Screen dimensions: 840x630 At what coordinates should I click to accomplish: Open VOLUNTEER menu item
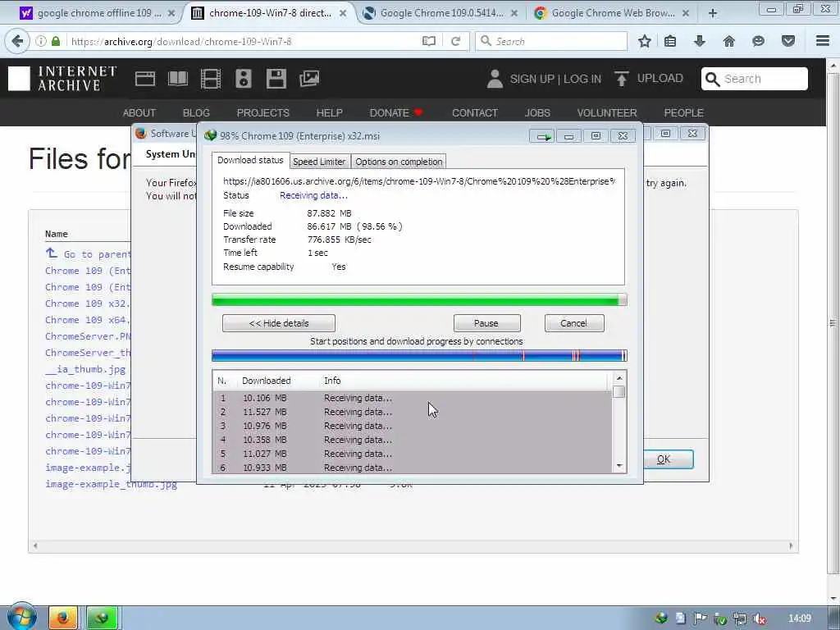click(x=607, y=112)
